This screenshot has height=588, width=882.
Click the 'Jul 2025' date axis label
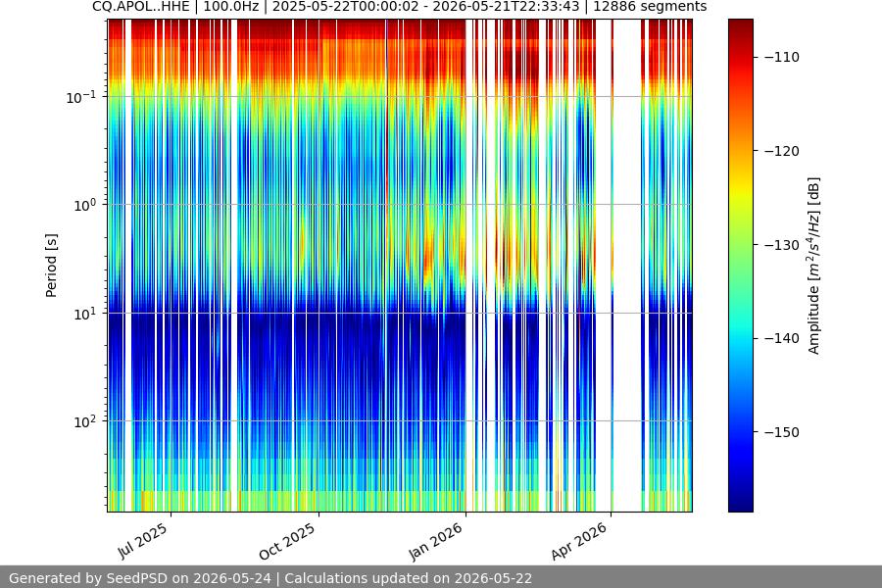(142, 541)
